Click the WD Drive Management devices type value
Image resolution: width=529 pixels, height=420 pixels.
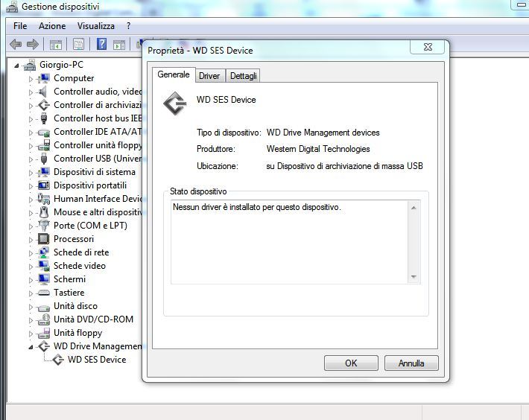point(323,133)
